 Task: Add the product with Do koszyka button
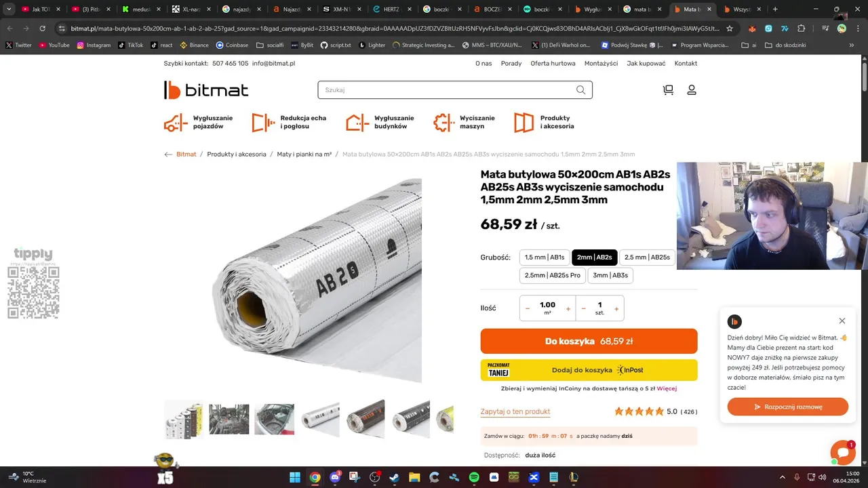[589, 341]
